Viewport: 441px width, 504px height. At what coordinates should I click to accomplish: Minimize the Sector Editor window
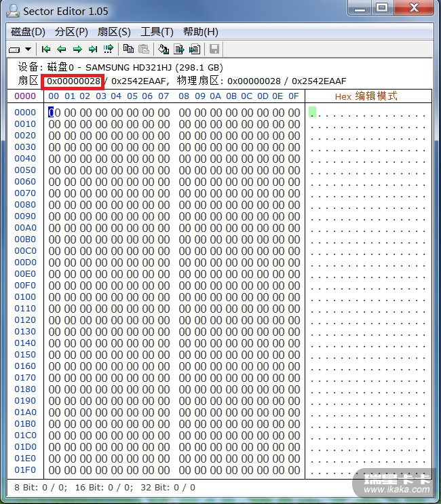[360, 7]
